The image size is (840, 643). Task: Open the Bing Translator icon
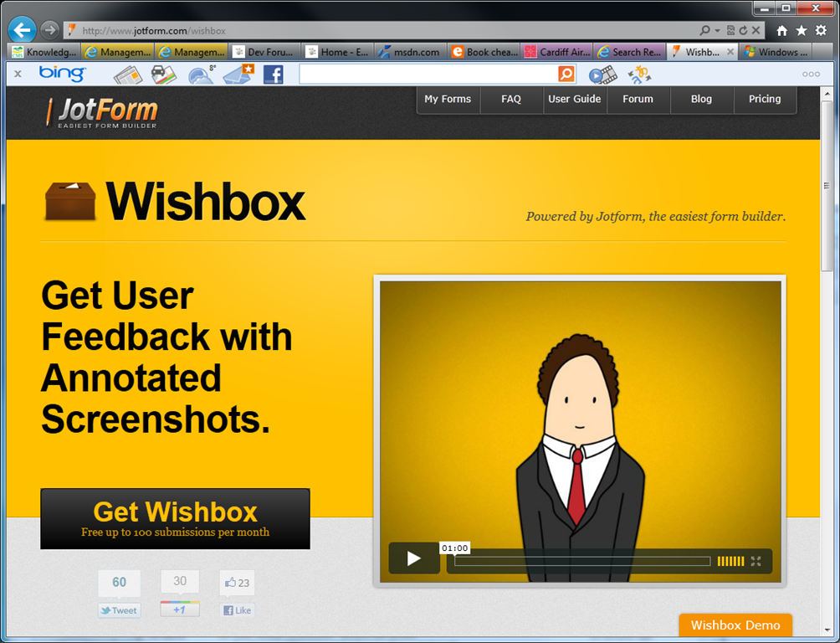(640, 75)
